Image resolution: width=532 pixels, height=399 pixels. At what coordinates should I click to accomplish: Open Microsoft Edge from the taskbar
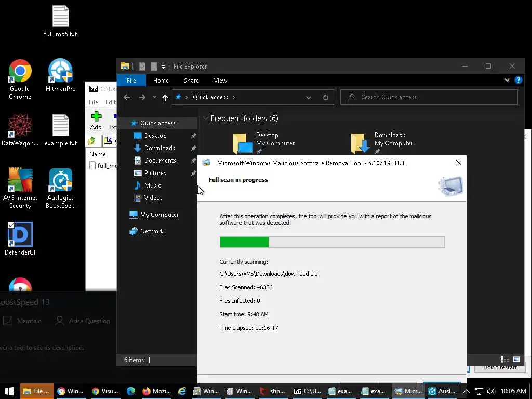point(131,391)
